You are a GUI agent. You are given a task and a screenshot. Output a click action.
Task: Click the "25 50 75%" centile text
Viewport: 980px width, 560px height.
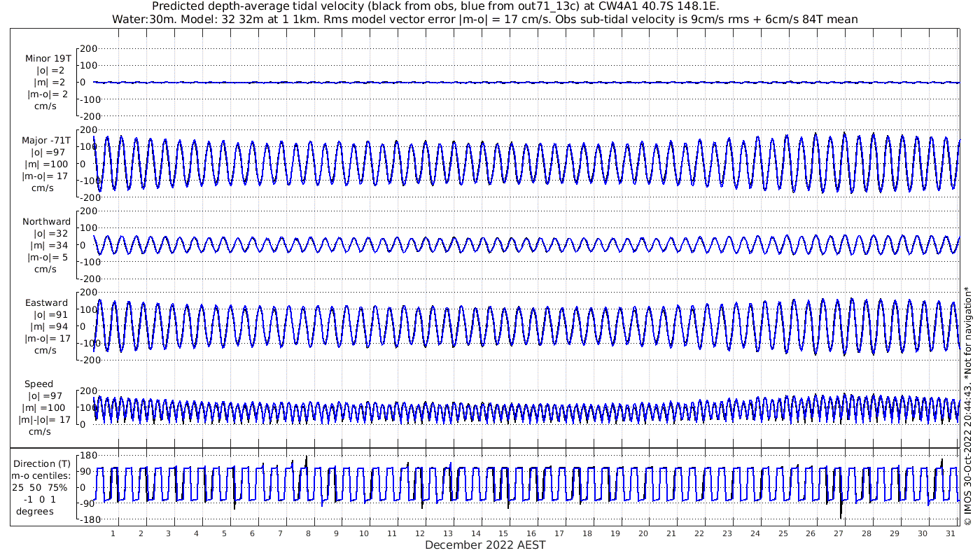[x=38, y=487]
